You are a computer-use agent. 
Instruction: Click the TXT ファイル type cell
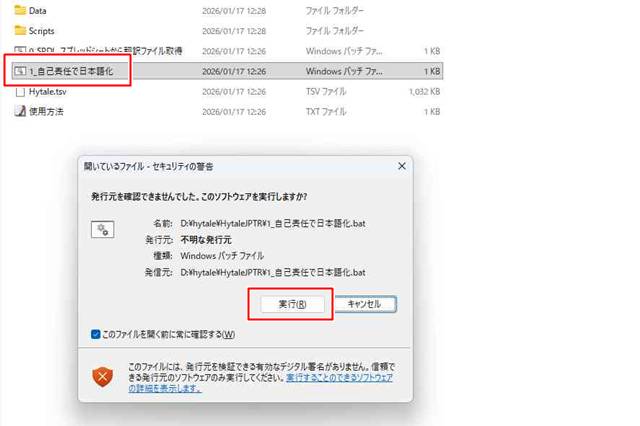tap(326, 111)
